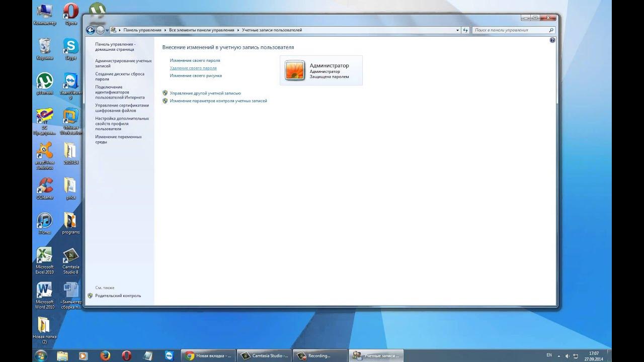The width and height of the screenshot is (644, 362).
Task: Click Удаление своего пароля link
Action: point(193,68)
